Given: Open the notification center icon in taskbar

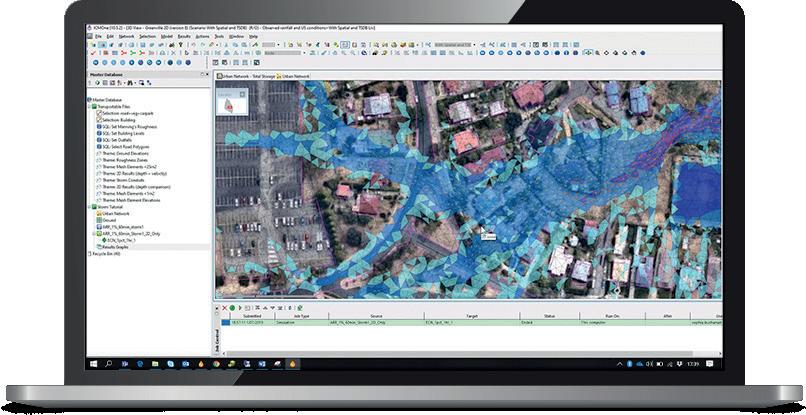Looking at the screenshot, I should coord(710,364).
